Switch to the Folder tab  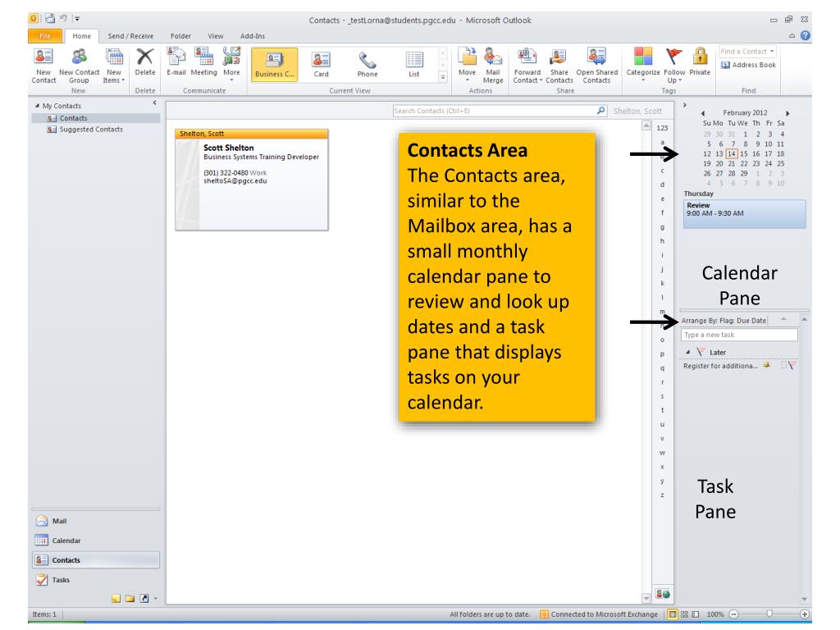(180, 36)
